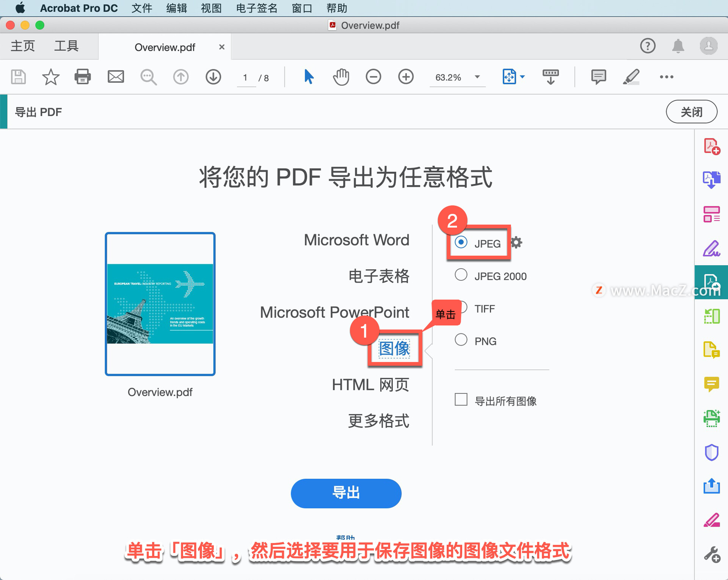728x580 pixels.
Task: Click the Overview.pdf page thumbnail
Action: click(160, 304)
